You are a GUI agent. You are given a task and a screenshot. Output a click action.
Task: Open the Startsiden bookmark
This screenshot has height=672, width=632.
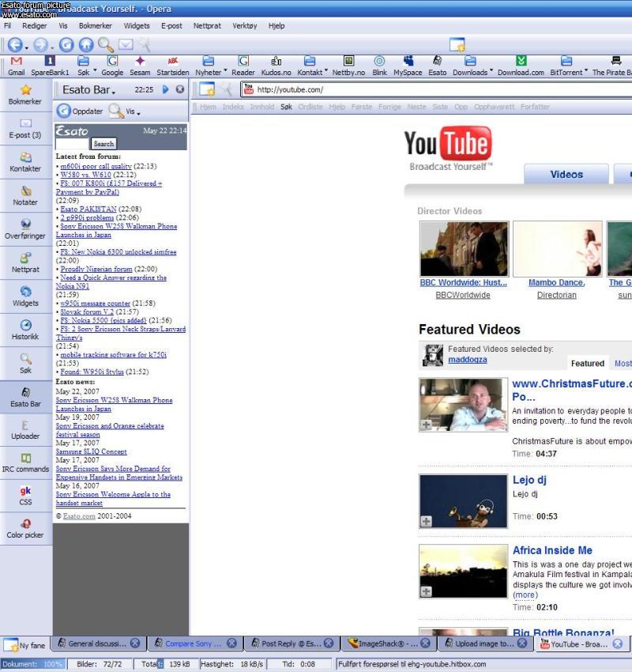point(172,66)
